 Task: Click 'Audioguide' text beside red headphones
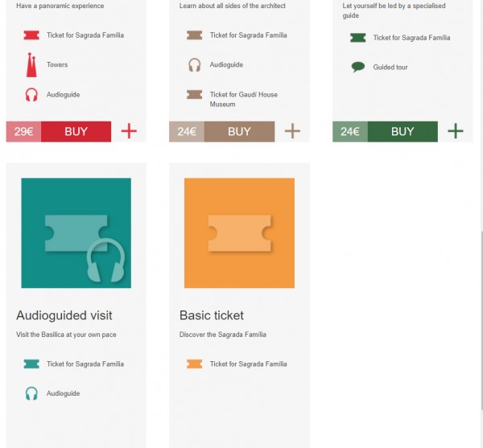[x=63, y=94]
